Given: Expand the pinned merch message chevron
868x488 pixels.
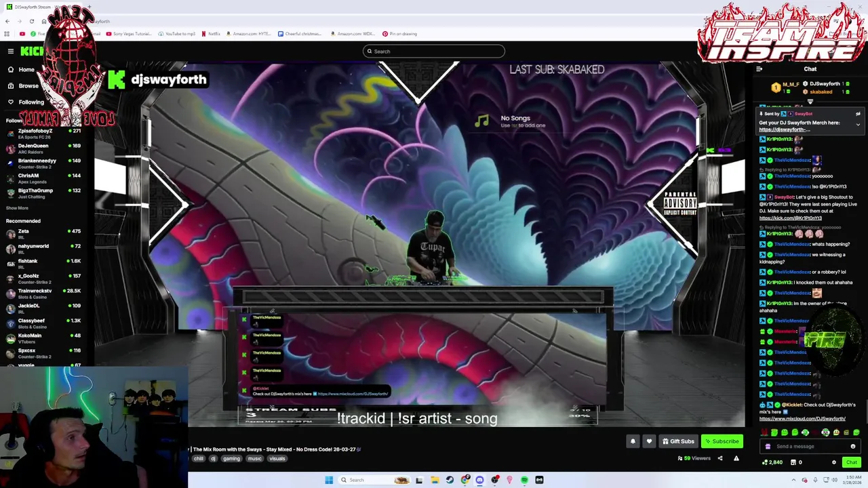Looking at the screenshot, I should click(x=858, y=125).
